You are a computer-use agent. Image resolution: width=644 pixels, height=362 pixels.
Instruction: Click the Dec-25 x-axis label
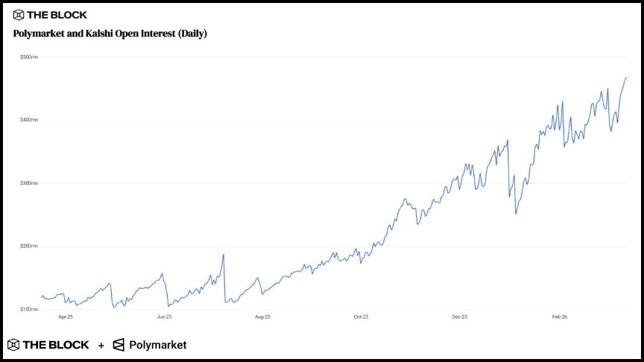460,317
